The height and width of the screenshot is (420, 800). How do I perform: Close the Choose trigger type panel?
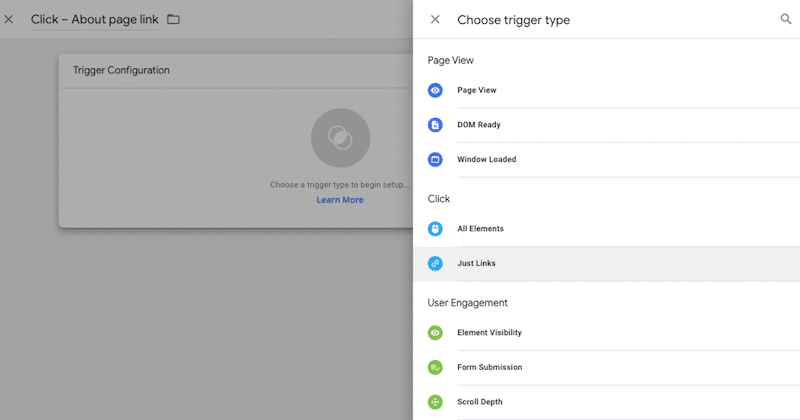click(x=434, y=19)
